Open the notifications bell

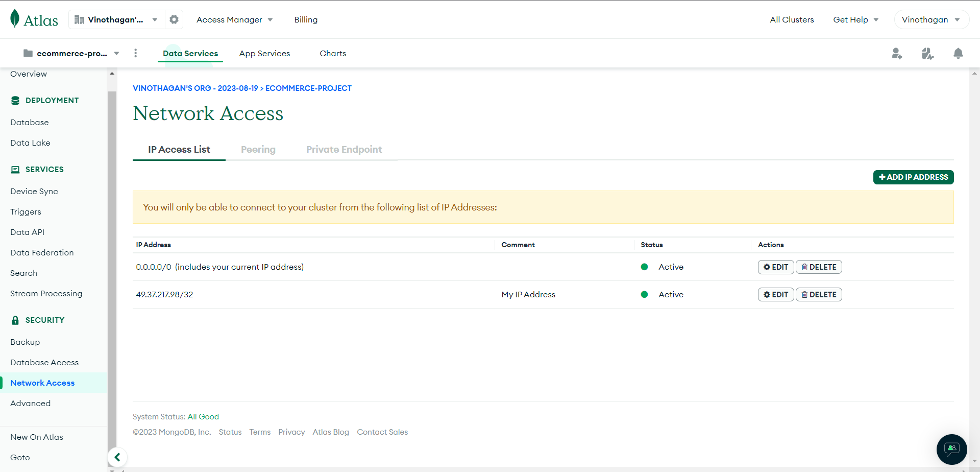(958, 54)
